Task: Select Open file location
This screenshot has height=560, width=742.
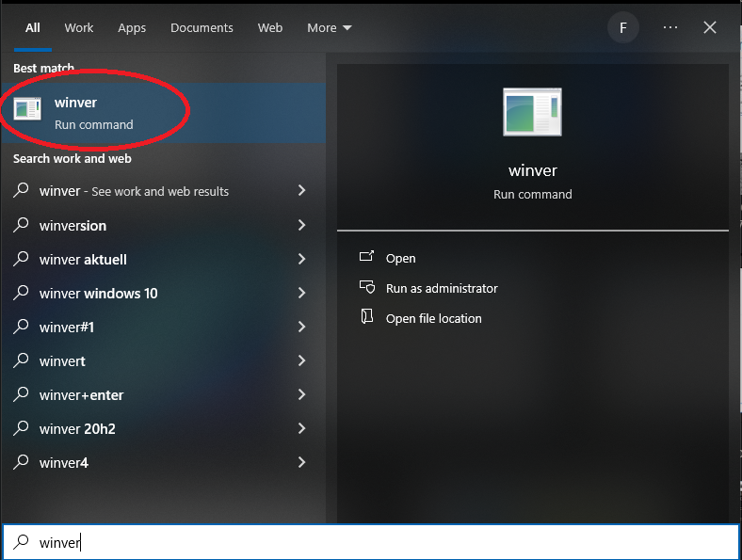Action: point(433,318)
